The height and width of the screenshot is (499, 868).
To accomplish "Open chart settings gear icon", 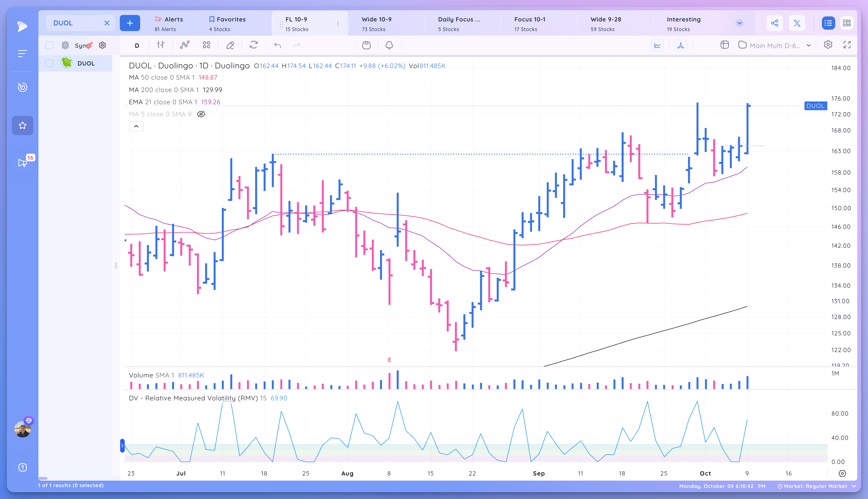I will pyautogui.click(x=828, y=45).
